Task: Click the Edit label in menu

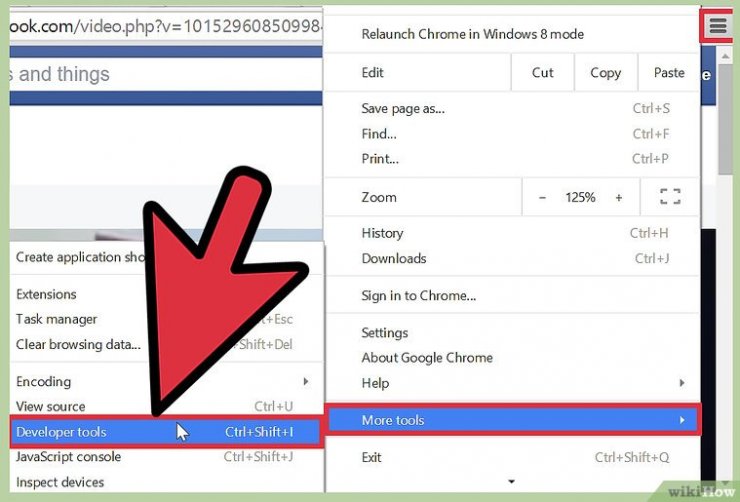Action: coord(372,73)
